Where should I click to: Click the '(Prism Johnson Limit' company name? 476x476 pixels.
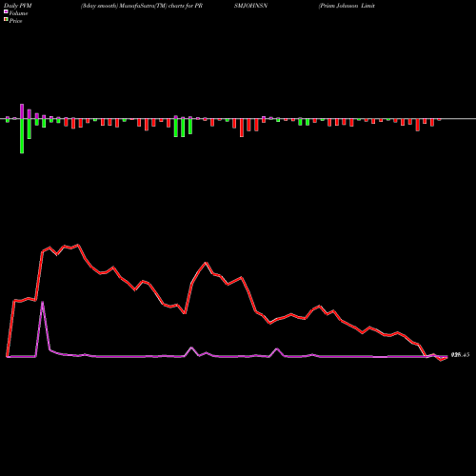coord(347,6)
